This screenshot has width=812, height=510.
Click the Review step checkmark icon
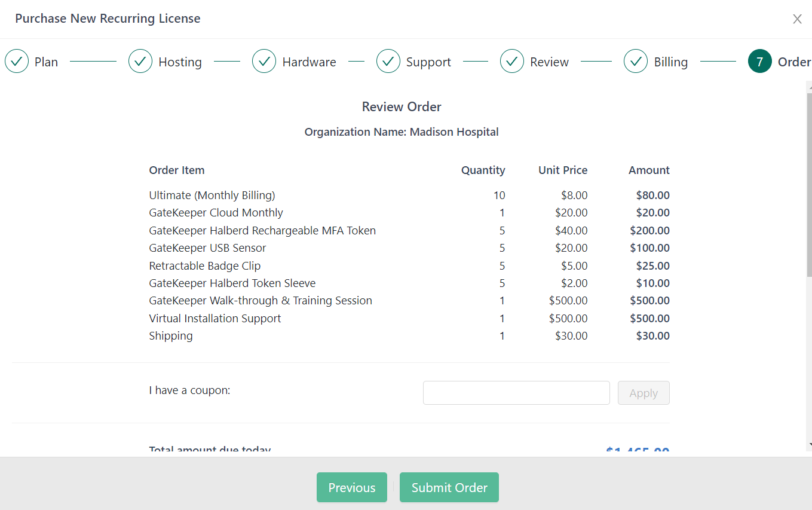[x=512, y=61]
